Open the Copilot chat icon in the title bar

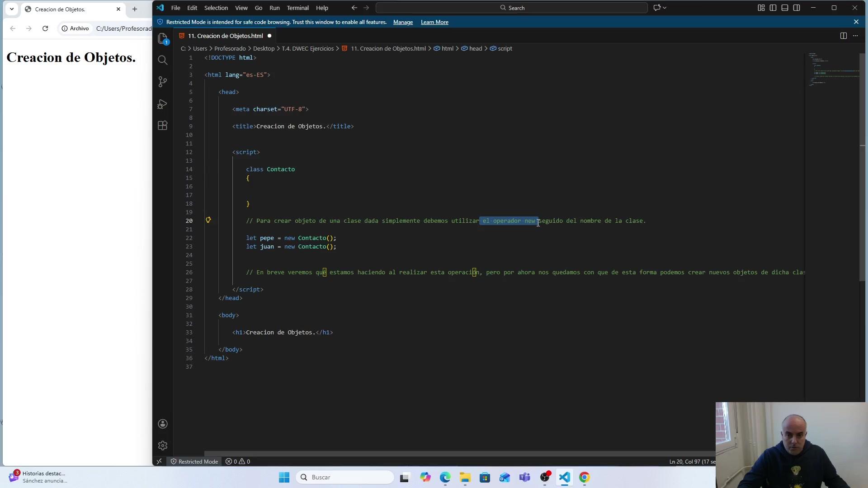(657, 8)
